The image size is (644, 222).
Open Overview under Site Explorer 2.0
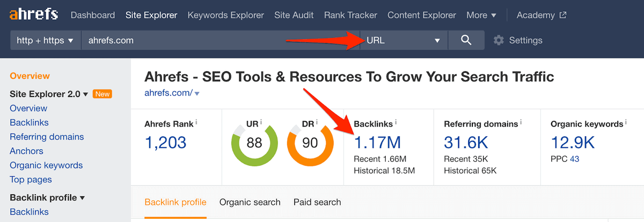pyautogui.click(x=28, y=108)
